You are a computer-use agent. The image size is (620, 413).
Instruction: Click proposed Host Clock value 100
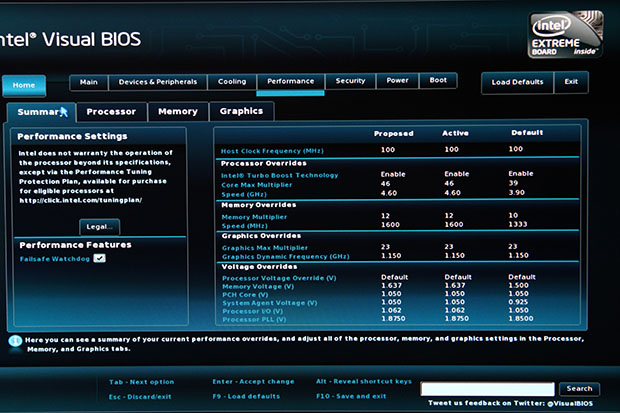pyautogui.click(x=388, y=150)
